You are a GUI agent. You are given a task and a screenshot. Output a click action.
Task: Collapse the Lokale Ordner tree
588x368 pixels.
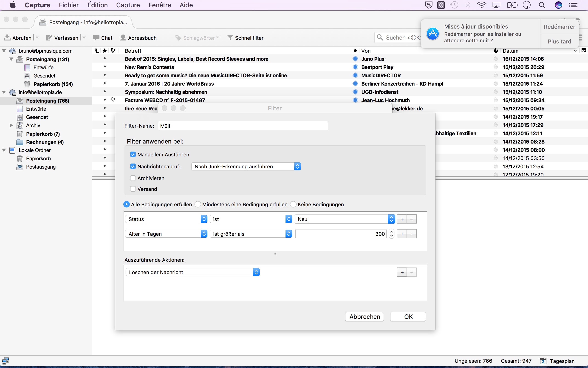pyautogui.click(x=4, y=150)
